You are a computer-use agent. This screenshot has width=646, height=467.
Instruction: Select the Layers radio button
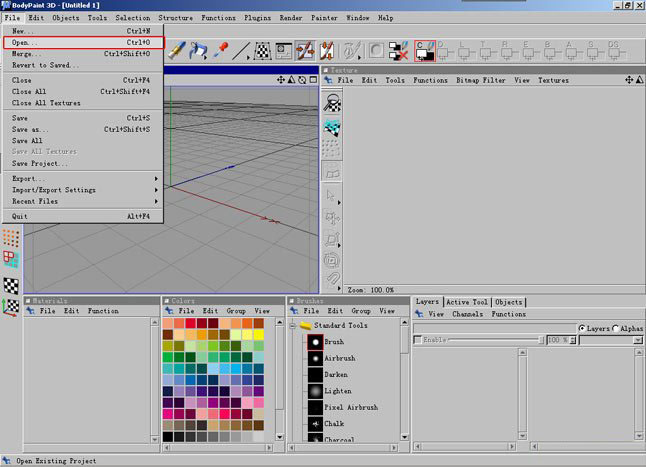pyautogui.click(x=582, y=328)
